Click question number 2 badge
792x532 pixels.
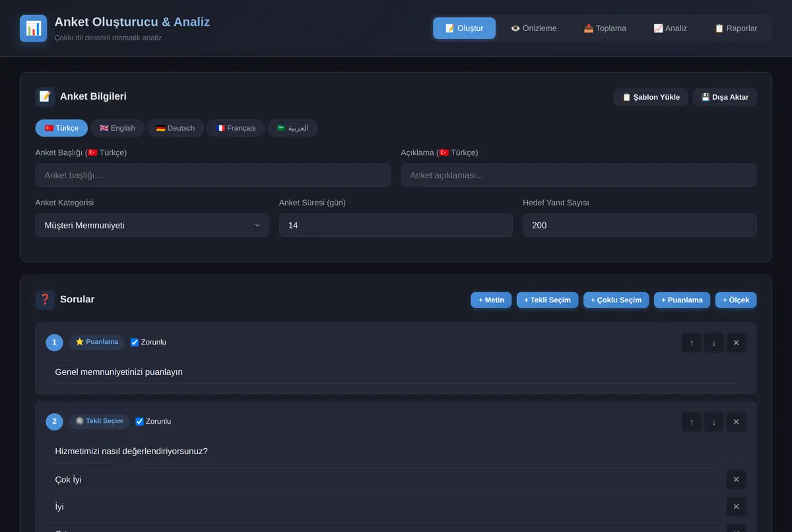coord(54,422)
